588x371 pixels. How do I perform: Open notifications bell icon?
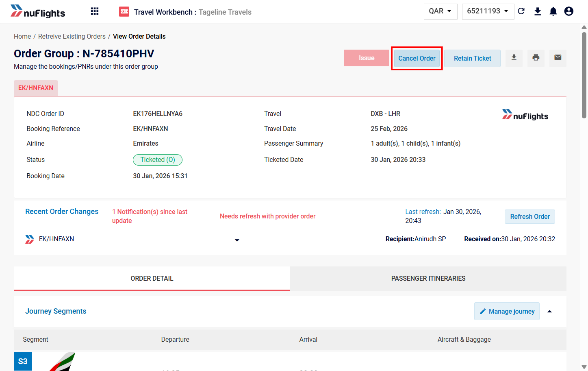point(553,11)
